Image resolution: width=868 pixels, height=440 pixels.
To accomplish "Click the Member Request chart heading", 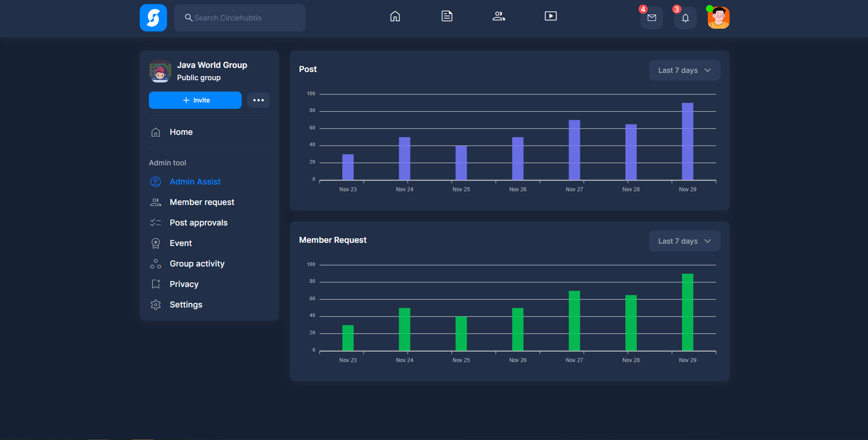I will coord(333,240).
